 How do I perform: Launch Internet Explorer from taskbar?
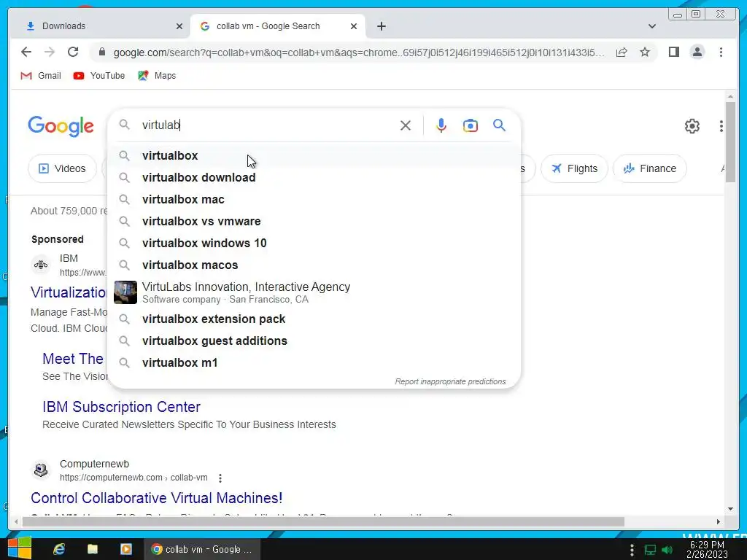pos(59,549)
